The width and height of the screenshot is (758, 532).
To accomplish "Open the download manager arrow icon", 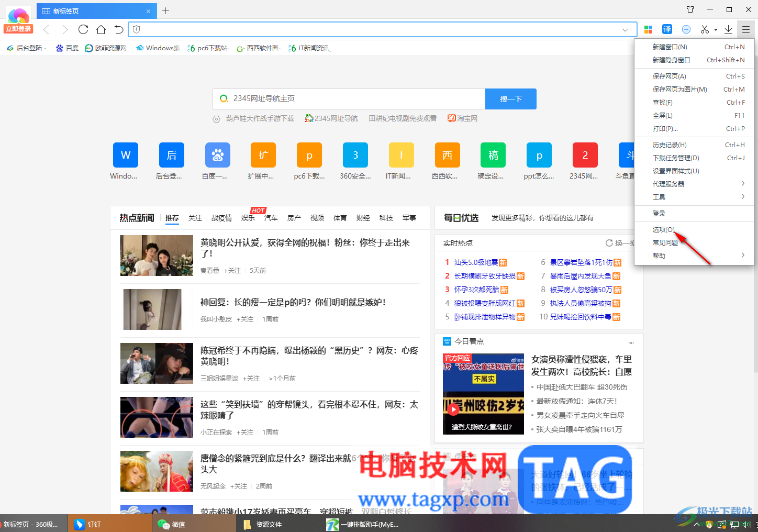I will [728, 29].
